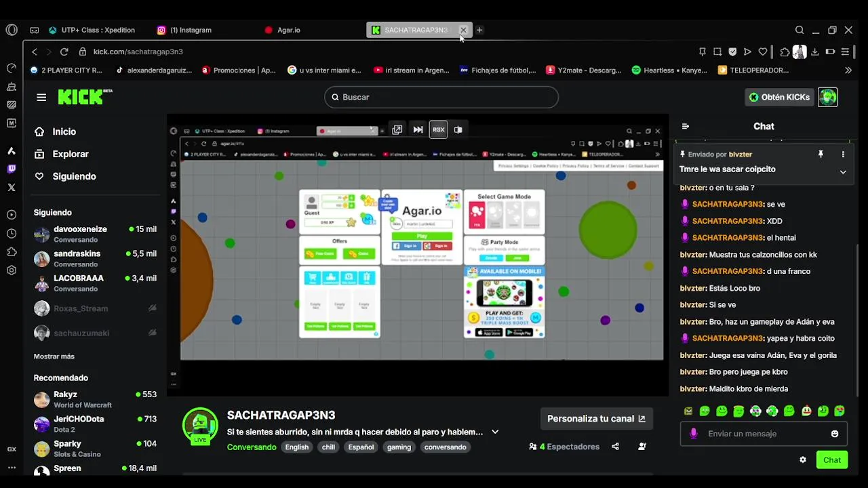The width and height of the screenshot is (868, 488).
Task: Click Obtén KICKs button
Action: [x=778, y=97]
